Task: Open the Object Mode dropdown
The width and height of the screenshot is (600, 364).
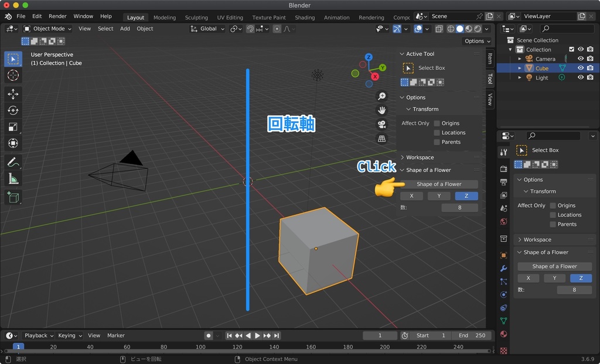Action: 48,29
